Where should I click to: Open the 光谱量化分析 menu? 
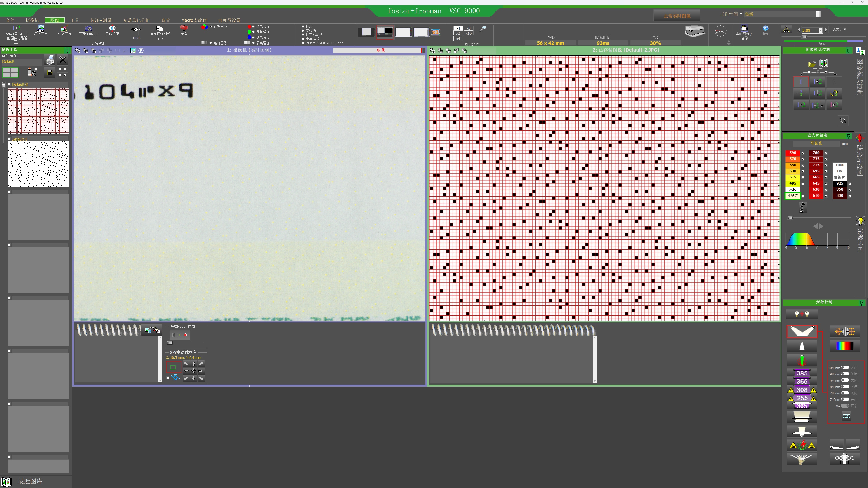136,20
